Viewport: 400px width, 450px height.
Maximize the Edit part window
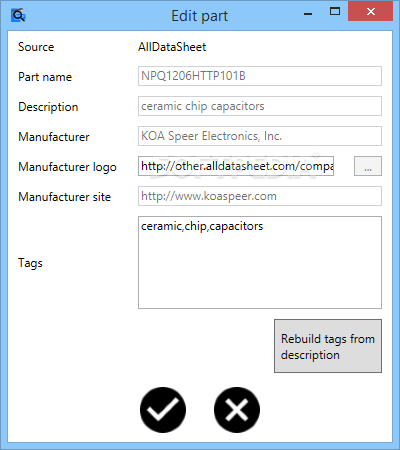tap(335, 12)
